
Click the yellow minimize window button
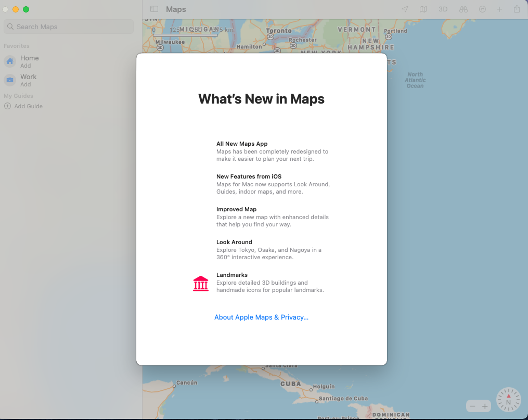[16, 9]
